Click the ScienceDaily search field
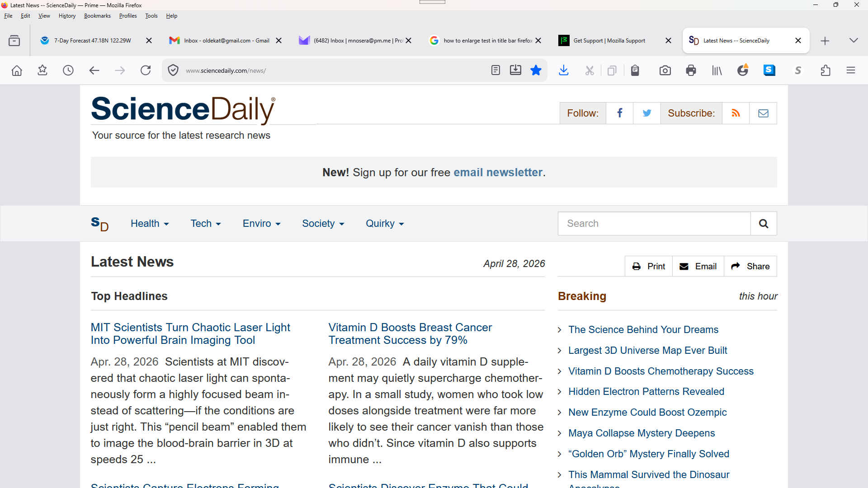The height and width of the screenshot is (488, 868). click(654, 224)
